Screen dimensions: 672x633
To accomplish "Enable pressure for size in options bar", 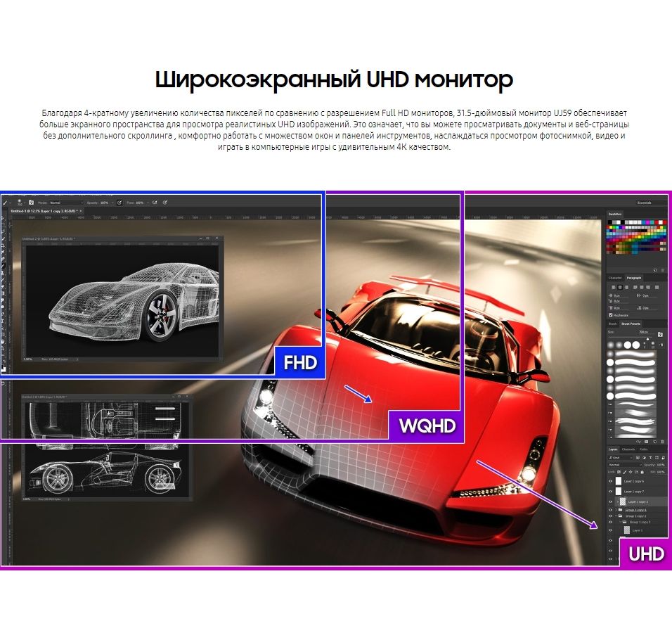I will 165,203.
